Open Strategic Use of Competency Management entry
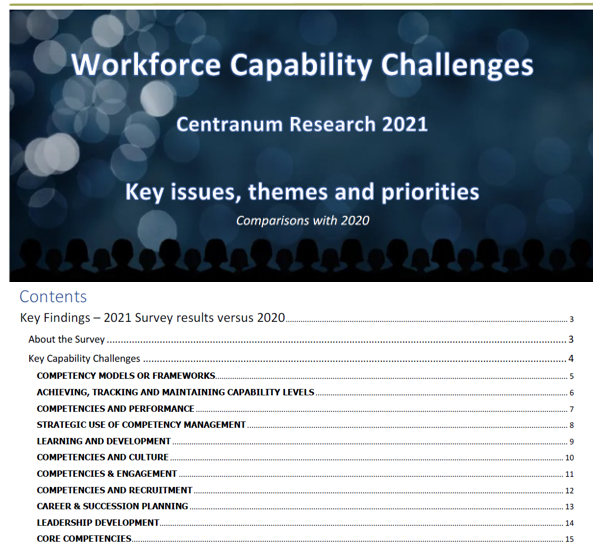Screen dimensions: 598x549 pyautogui.click(x=305, y=425)
